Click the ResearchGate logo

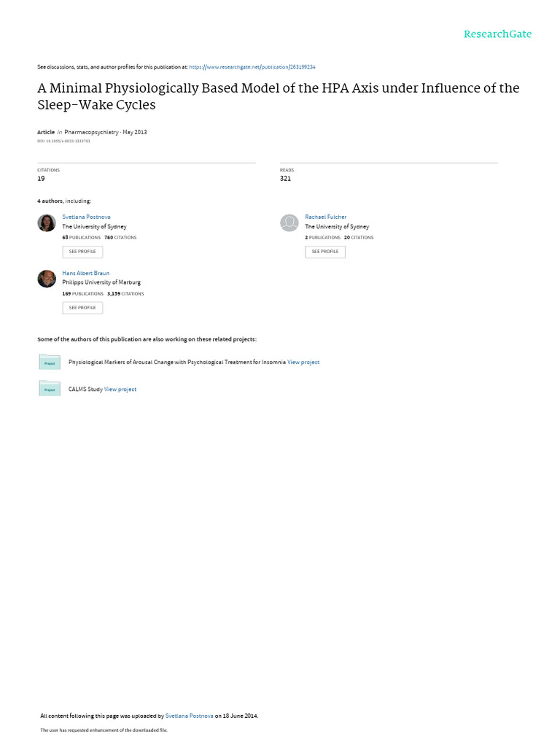click(x=497, y=34)
